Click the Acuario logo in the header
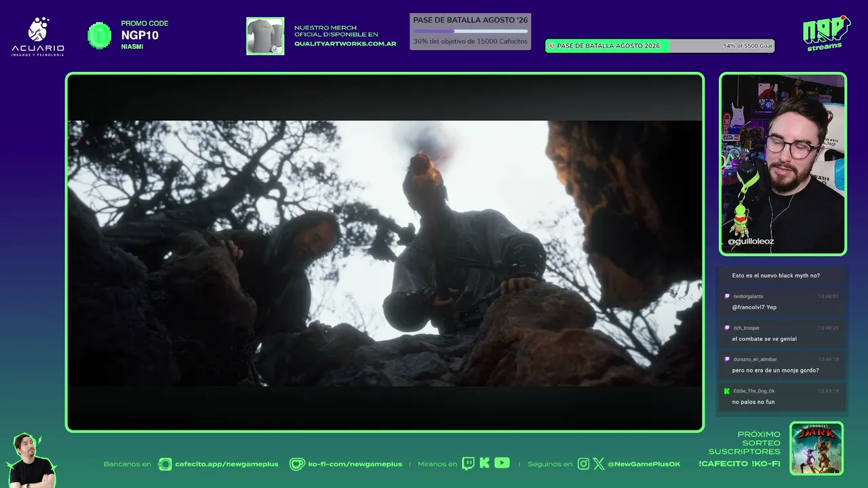This screenshot has width=868, height=488. (38, 37)
